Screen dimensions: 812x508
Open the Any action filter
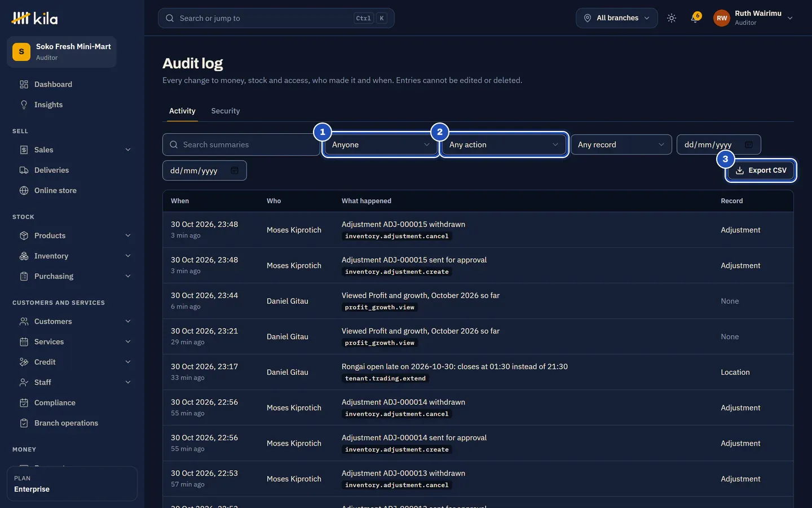coord(504,144)
